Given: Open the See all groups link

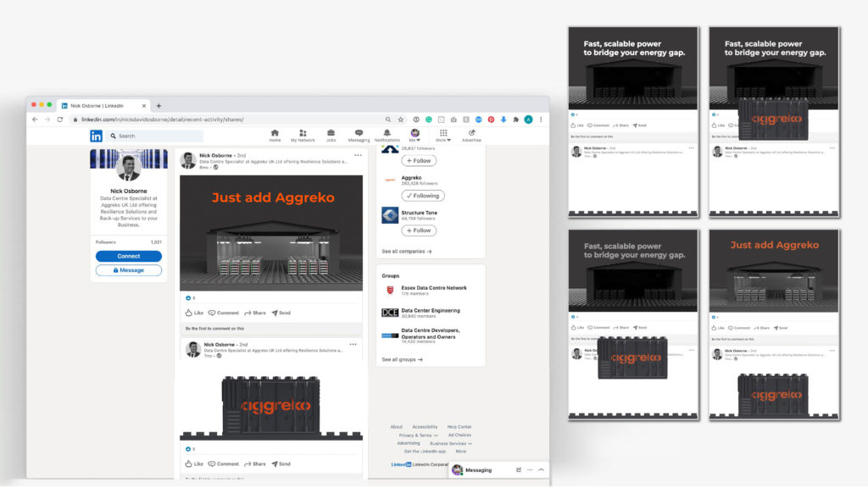Looking at the screenshot, I should point(402,359).
